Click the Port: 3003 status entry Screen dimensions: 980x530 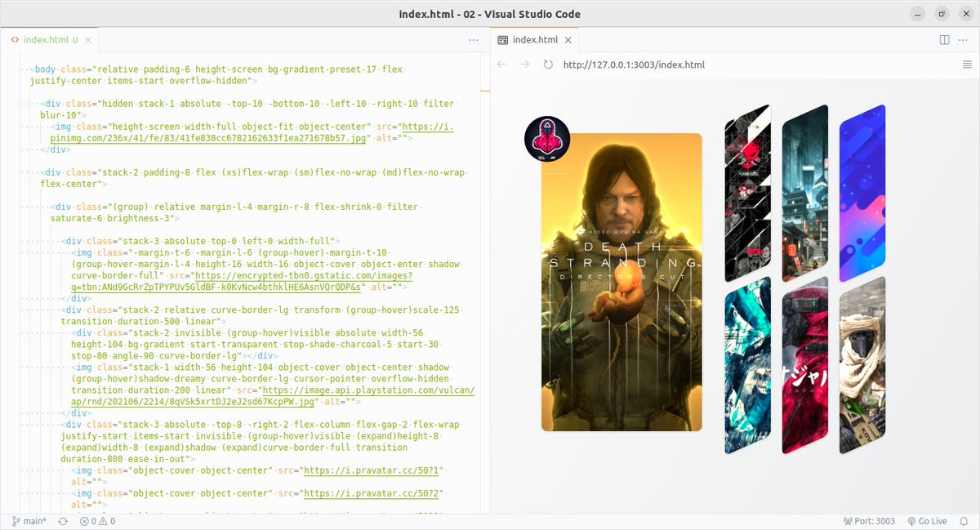point(868,521)
